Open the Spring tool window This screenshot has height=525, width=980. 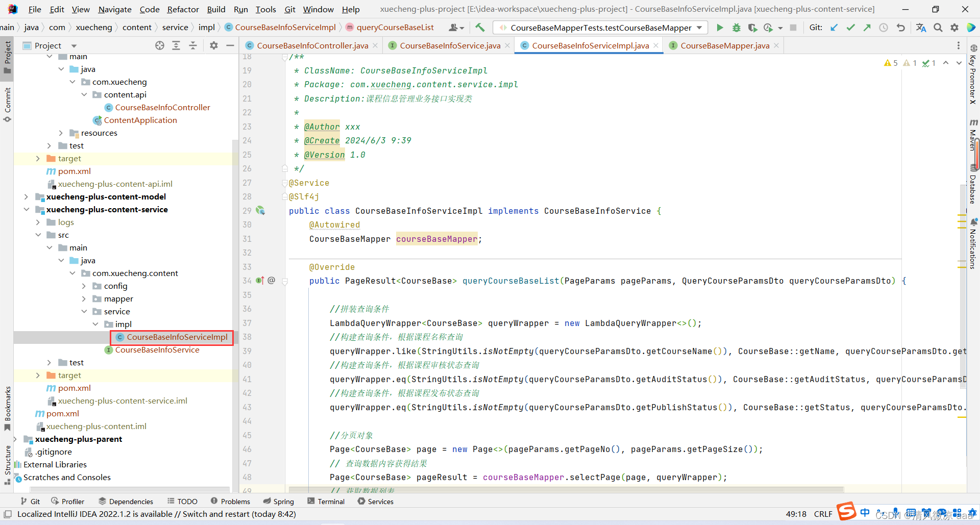click(279, 502)
